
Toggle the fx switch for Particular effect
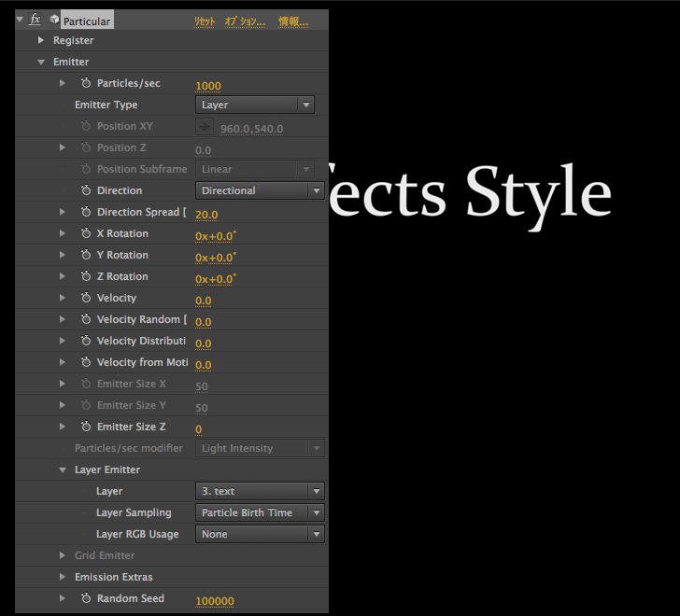click(x=35, y=20)
